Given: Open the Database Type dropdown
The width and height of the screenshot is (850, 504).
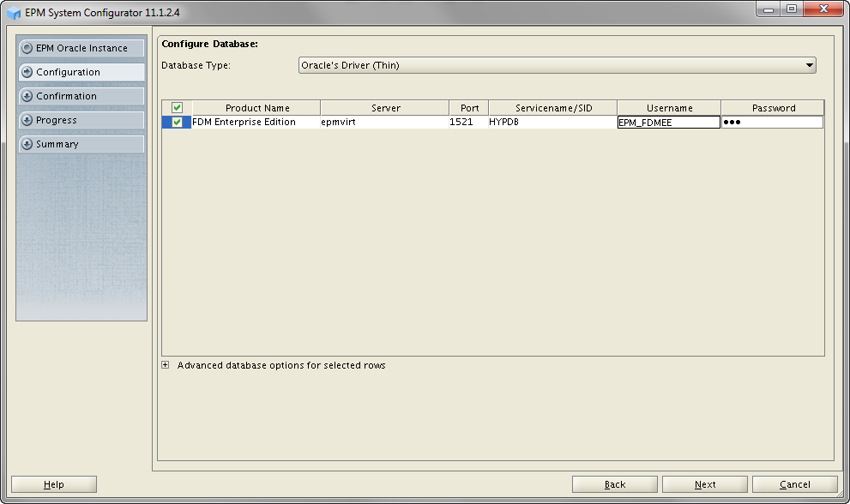Looking at the screenshot, I should (x=558, y=65).
